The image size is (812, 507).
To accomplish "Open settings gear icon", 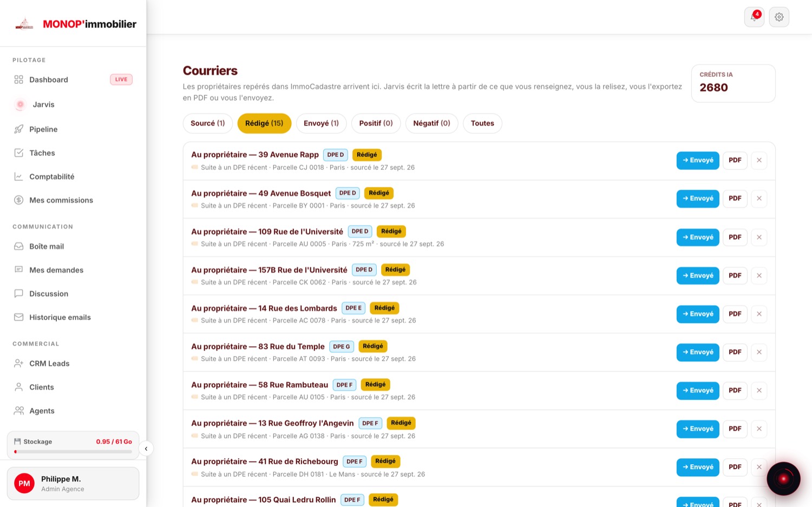I will [x=779, y=17].
